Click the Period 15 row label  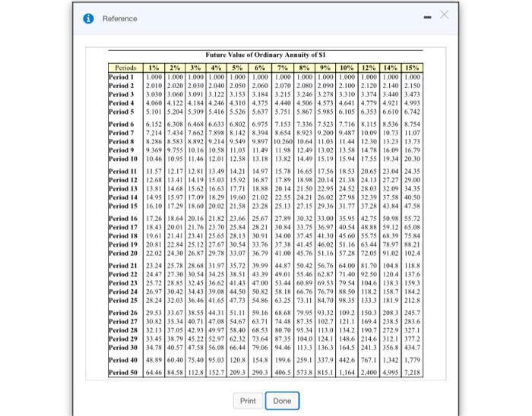click(x=123, y=206)
